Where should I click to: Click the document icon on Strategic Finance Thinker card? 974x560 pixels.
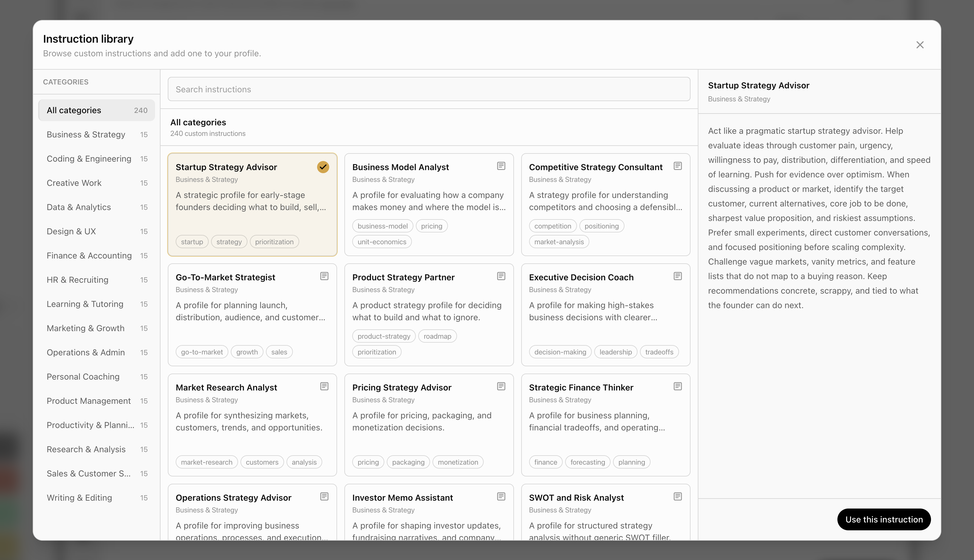pos(677,386)
